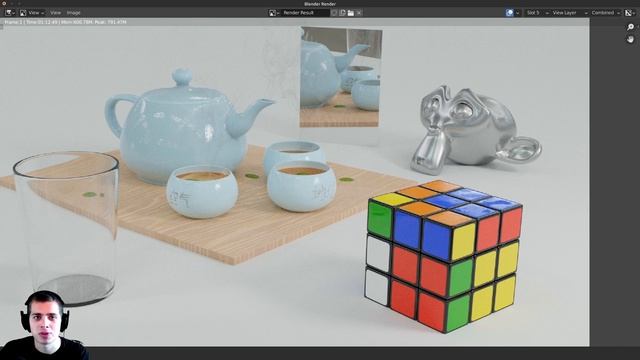Open an image using the folder icon

351,13
